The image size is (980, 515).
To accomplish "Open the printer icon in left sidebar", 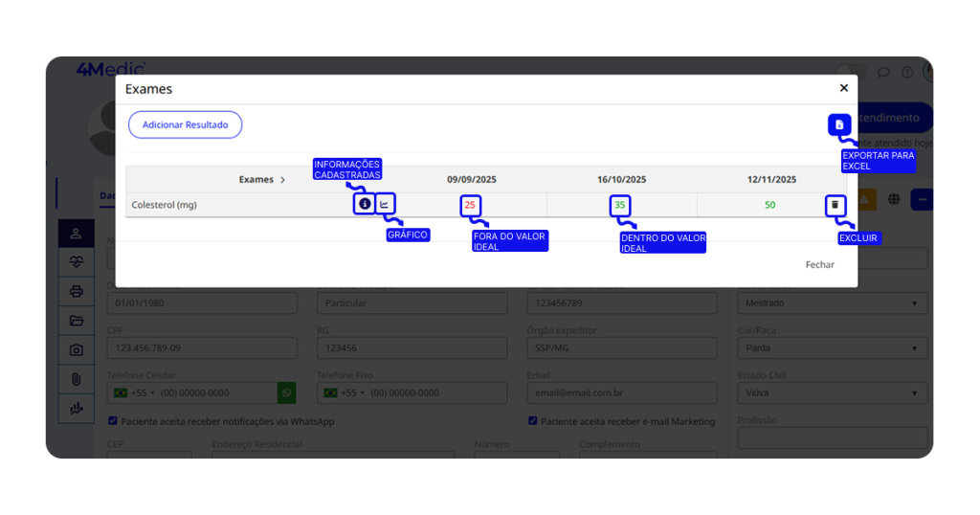I will point(77,292).
